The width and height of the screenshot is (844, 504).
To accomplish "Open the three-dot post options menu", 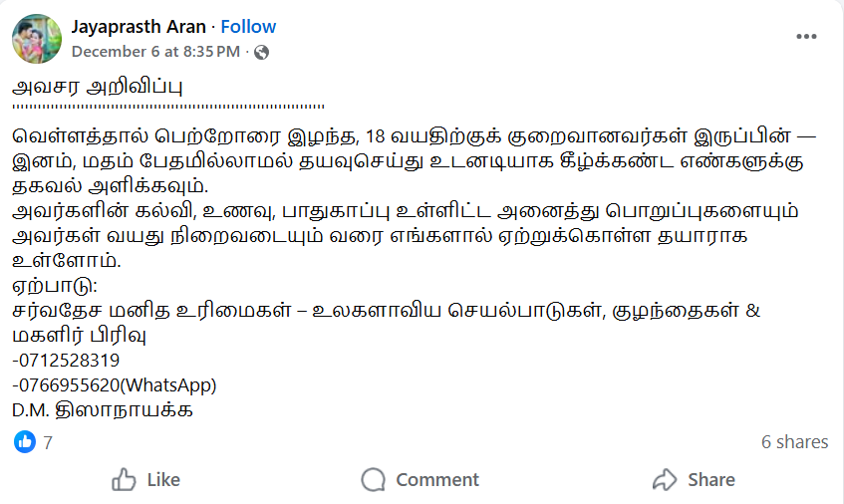I will point(806,37).
